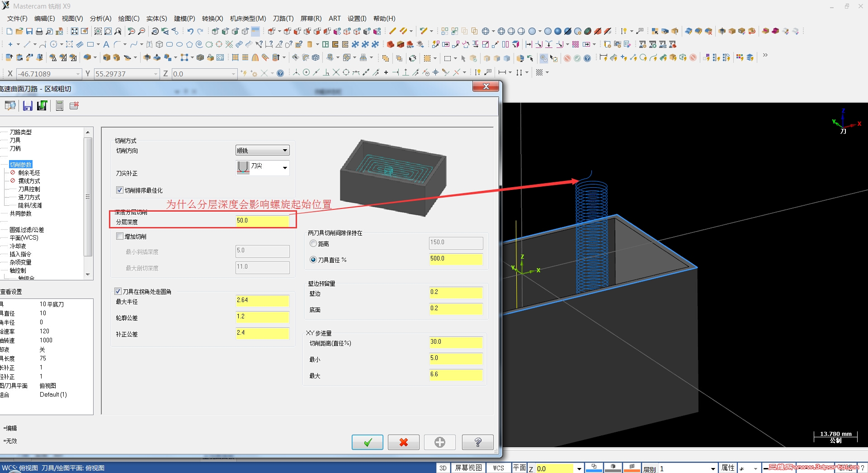Open the X coordinate dropdown arrow
868x473 pixels.
tap(78, 74)
